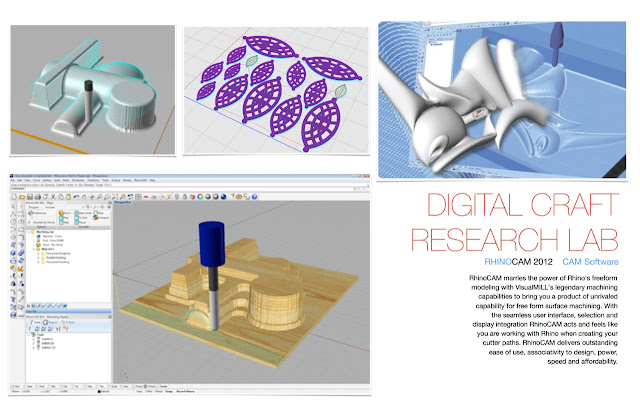Expand the Horizontal Roughing operation
Screen dimensions: 640x416
pos(38,254)
